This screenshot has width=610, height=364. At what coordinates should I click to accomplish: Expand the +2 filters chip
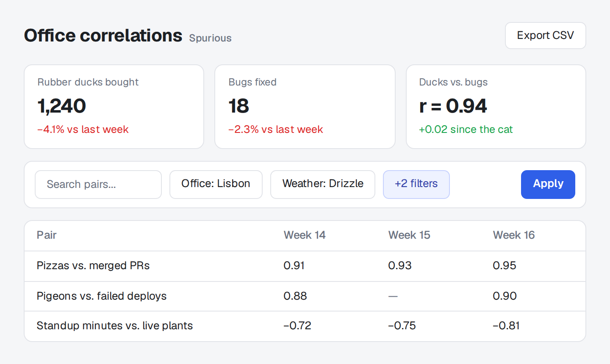click(416, 185)
